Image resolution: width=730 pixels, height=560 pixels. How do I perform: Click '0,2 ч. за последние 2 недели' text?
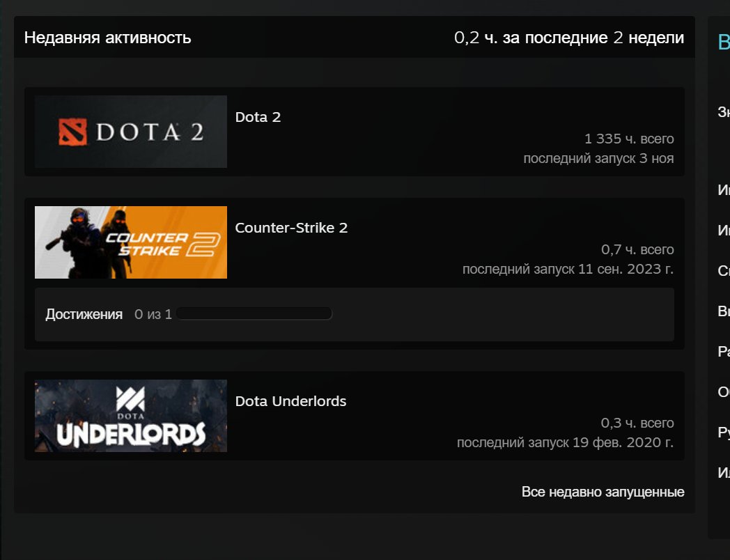pyautogui.click(x=569, y=38)
